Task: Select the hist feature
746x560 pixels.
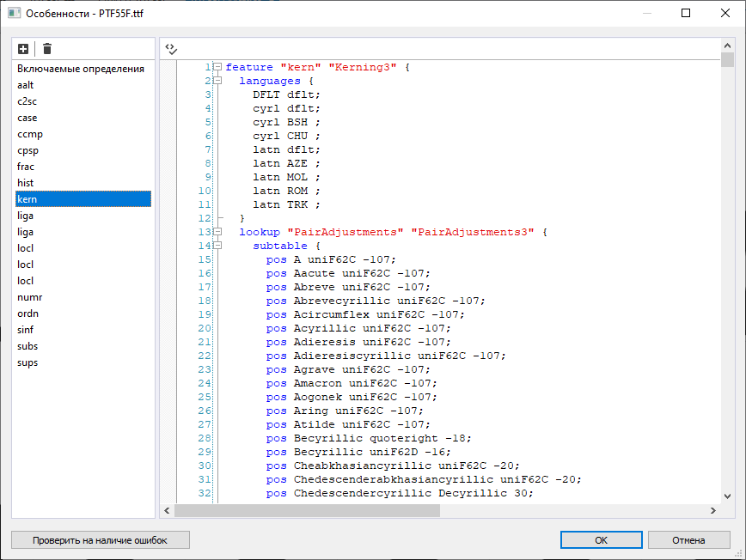Action: [x=83, y=183]
